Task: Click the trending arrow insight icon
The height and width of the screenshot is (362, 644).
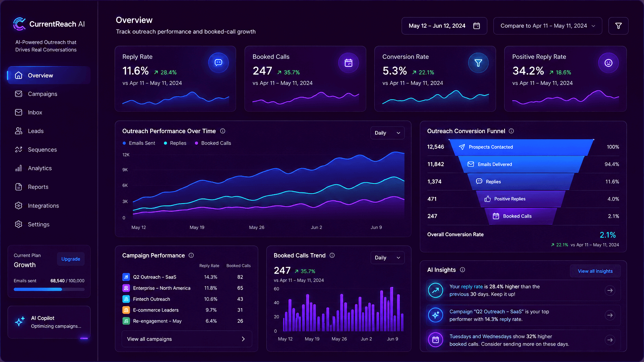Action: click(x=436, y=290)
